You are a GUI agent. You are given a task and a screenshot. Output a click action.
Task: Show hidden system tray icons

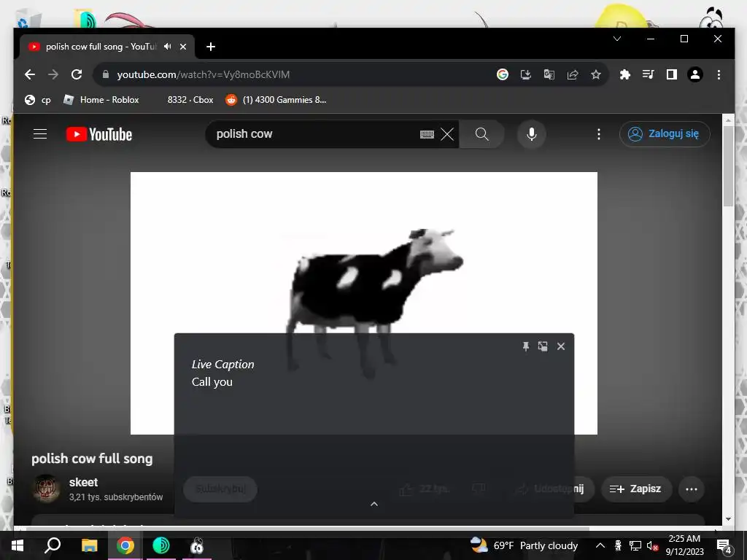tap(600, 545)
